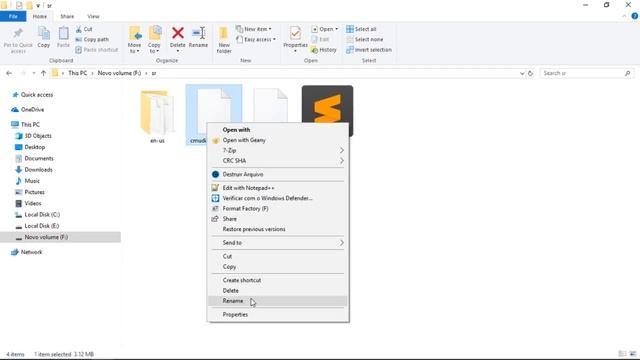Click Copy path in ribbon

(92, 40)
